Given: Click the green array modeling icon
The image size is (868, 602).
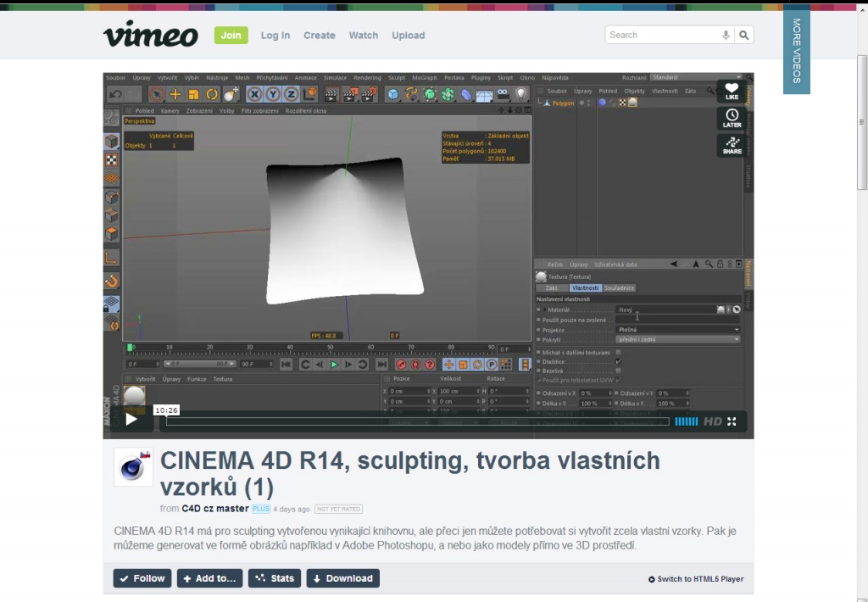Looking at the screenshot, I should point(448,95).
